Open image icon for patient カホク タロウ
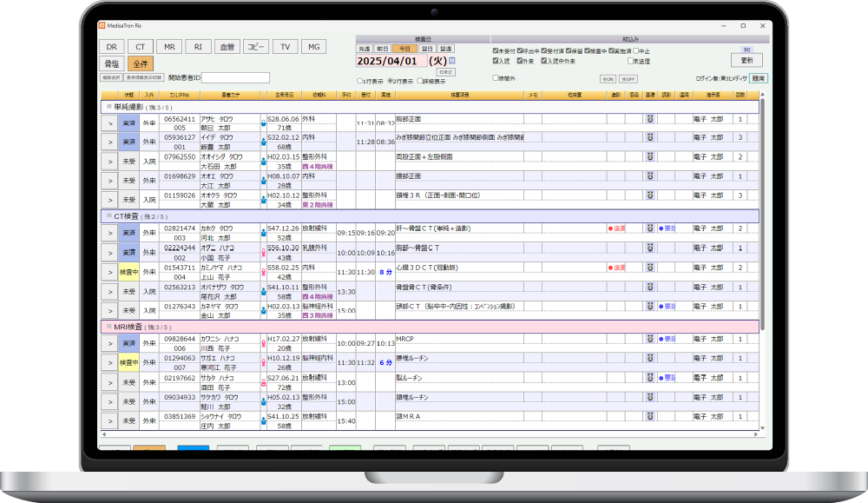 650,228
